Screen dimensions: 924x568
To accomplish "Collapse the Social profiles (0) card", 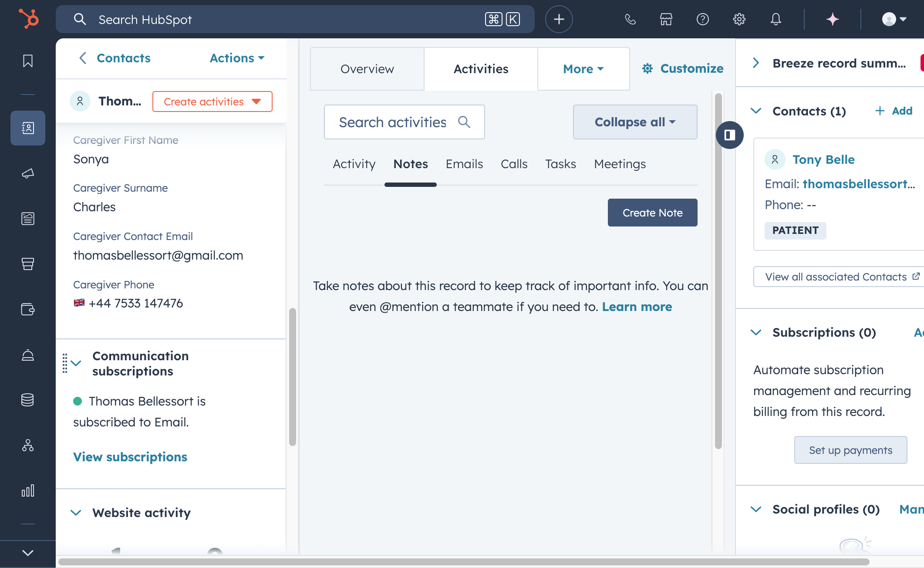I will tap(756, 509).
